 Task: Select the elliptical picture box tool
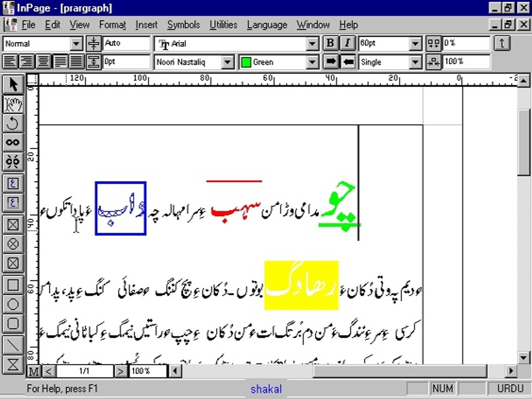(13, 244)
